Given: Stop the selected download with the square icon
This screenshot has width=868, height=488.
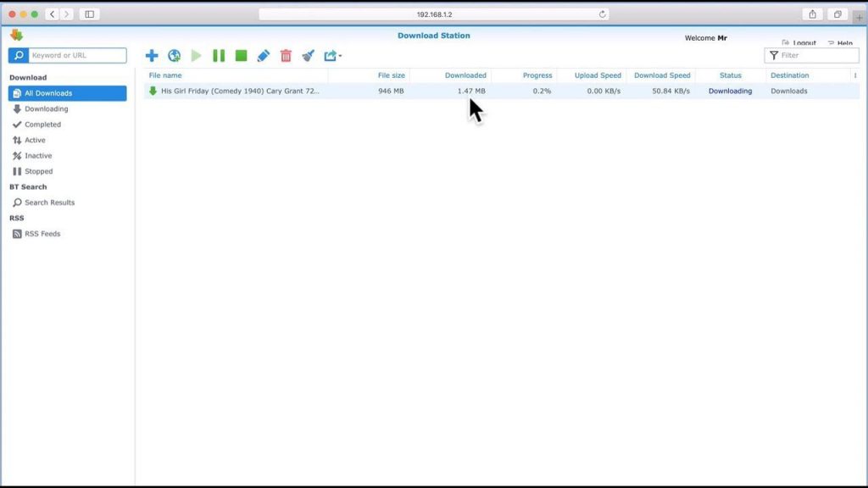Looking at the screenshot, I should 241,55.
